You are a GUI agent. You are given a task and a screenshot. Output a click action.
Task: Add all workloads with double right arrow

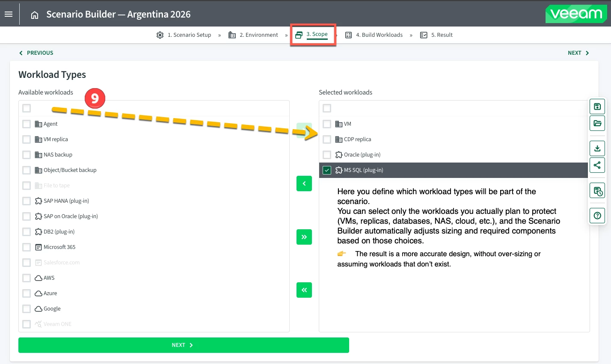[304, 237]
